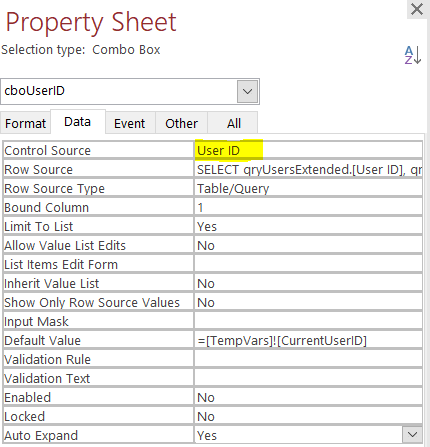Select the Event tab

tap(130, 123)
